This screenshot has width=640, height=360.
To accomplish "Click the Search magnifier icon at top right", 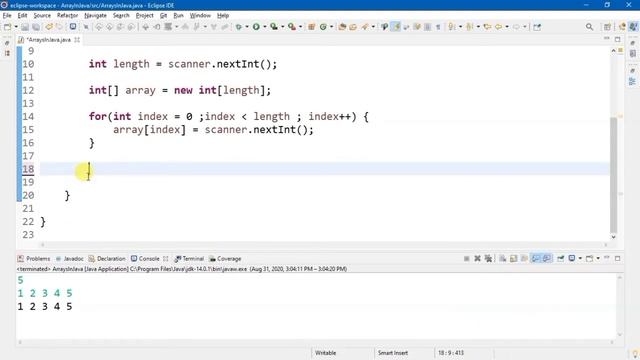I will [x=589, y=27].
